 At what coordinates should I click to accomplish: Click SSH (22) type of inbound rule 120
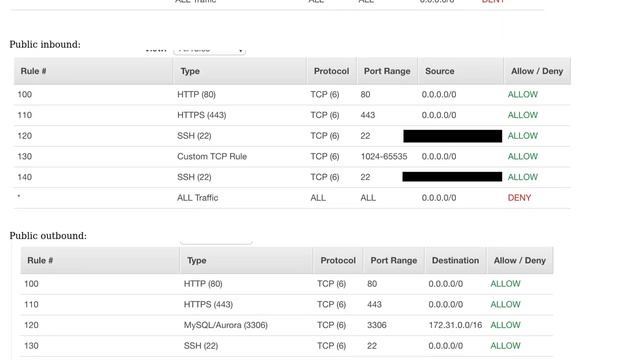194,136
